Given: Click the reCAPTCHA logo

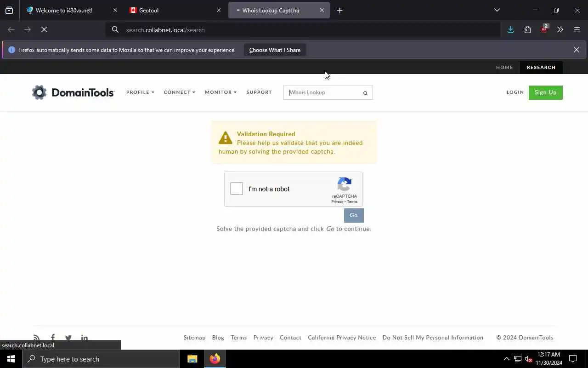Looking at the screenshot, I should [x=344, y=184].
